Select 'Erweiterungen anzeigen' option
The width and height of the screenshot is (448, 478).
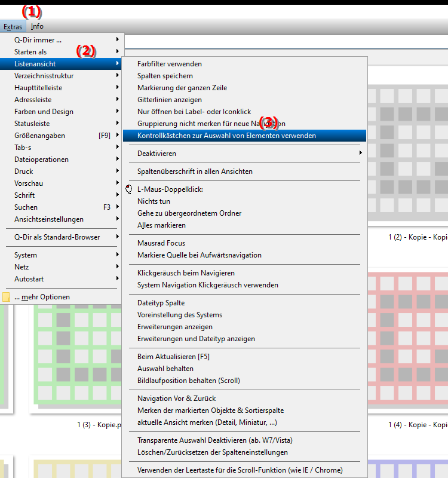click(x=244, y=327)
